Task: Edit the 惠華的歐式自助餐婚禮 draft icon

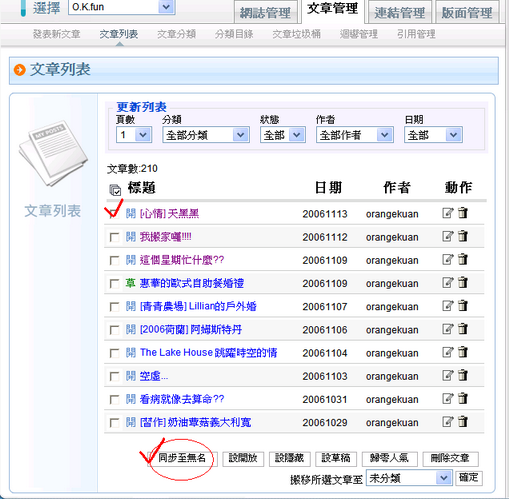Action: [448, 283]
